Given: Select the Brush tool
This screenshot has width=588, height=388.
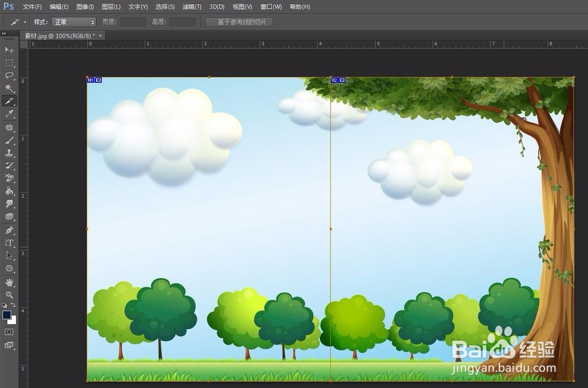Looking at the screenshot, I should click(x=9, y=140).
